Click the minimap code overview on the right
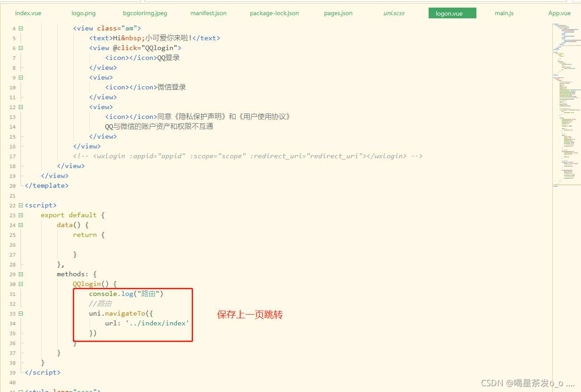 (567, 105)
